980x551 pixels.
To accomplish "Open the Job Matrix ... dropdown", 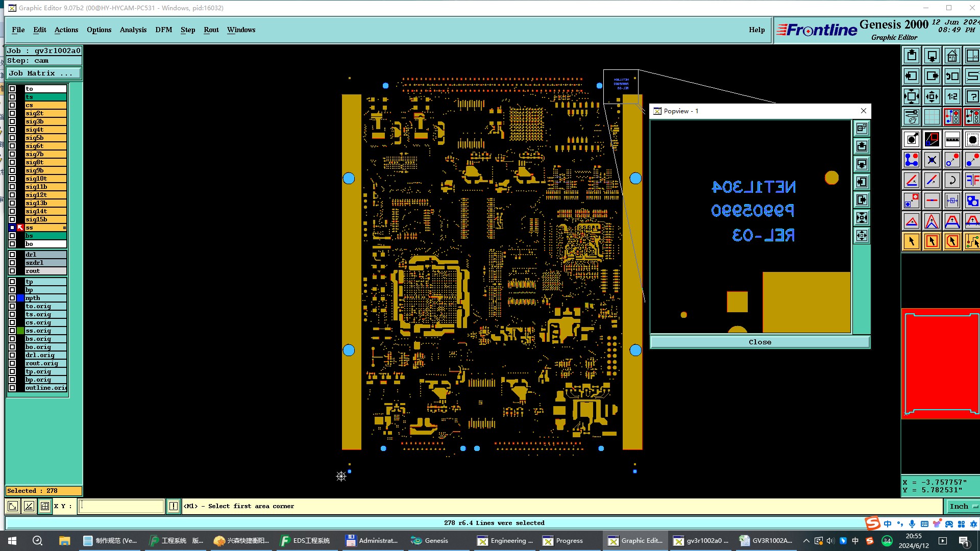I will 43,73.
